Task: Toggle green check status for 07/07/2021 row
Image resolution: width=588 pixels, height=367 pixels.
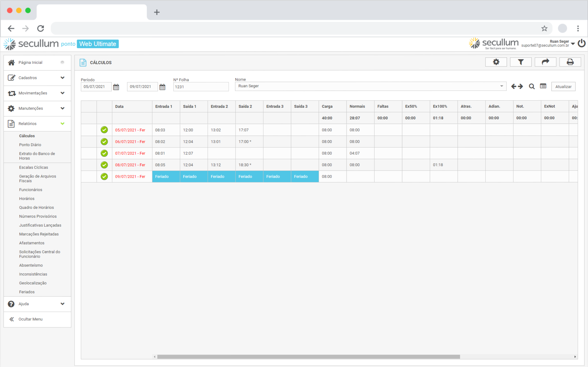Action: (x=104, y=153)
